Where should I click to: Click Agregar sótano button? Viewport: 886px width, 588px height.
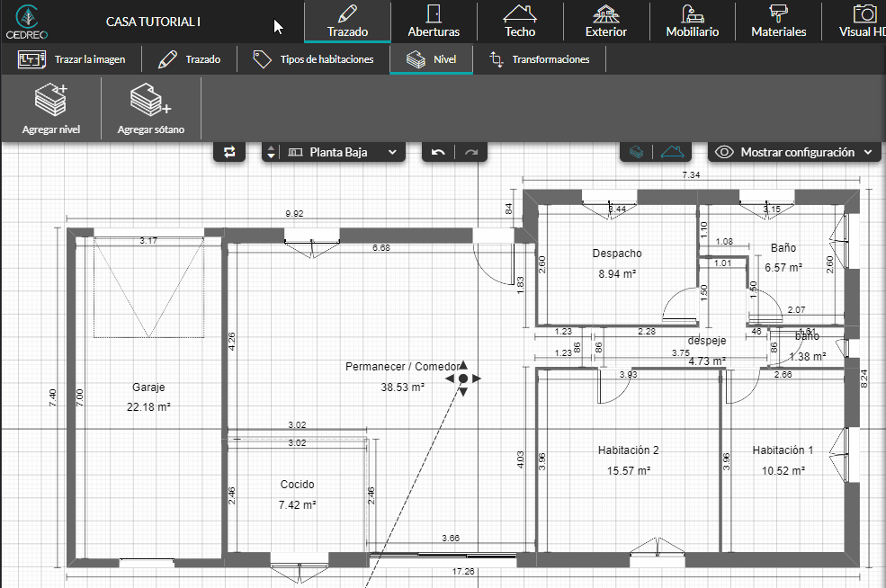click(x=151, y=109)
